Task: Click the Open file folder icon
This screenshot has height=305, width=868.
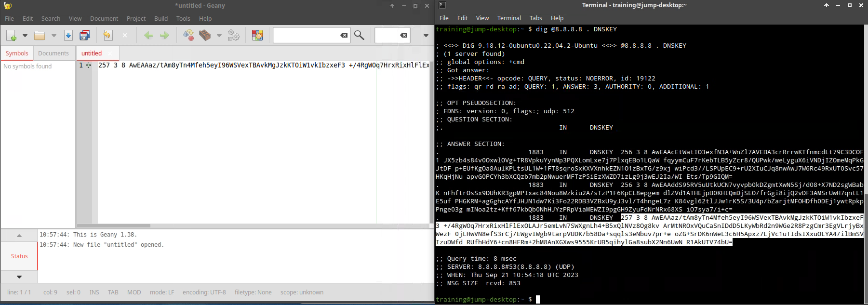Action: point(40,35)
